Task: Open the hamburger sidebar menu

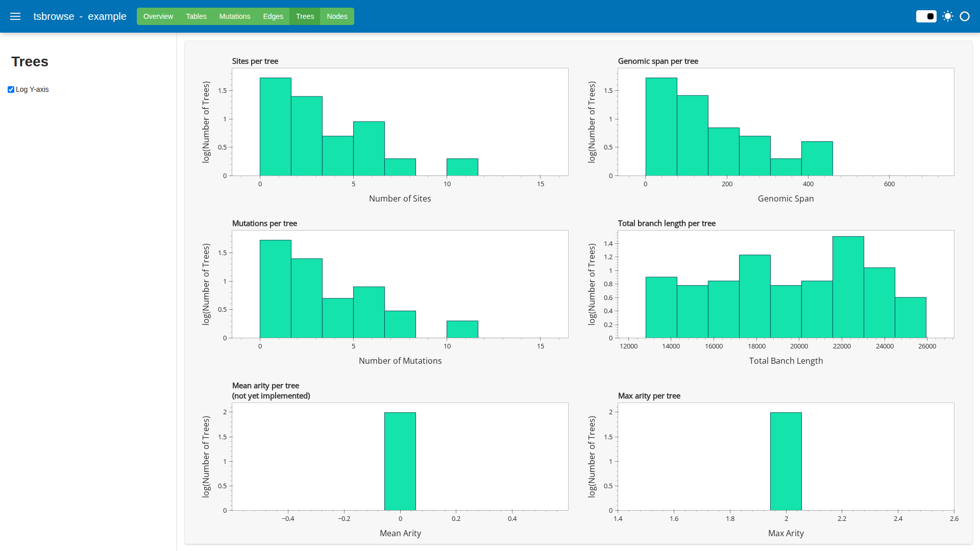Action: pos(15,16)
